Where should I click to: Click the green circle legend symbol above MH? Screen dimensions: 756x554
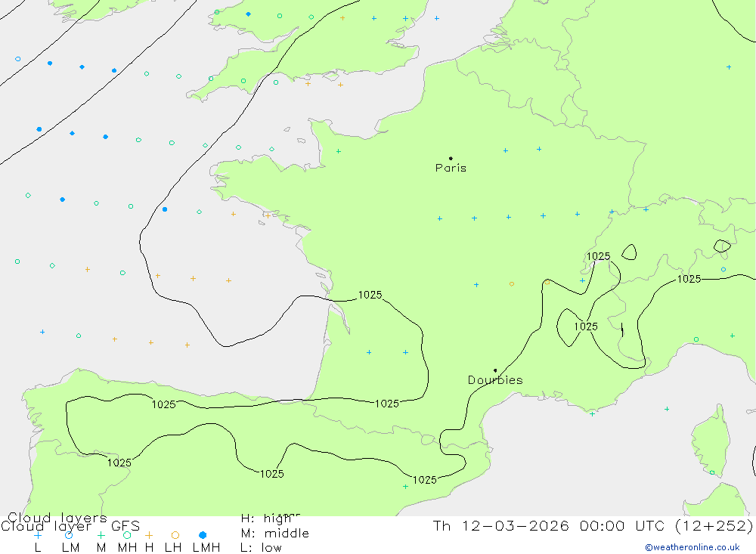[127, 534]
